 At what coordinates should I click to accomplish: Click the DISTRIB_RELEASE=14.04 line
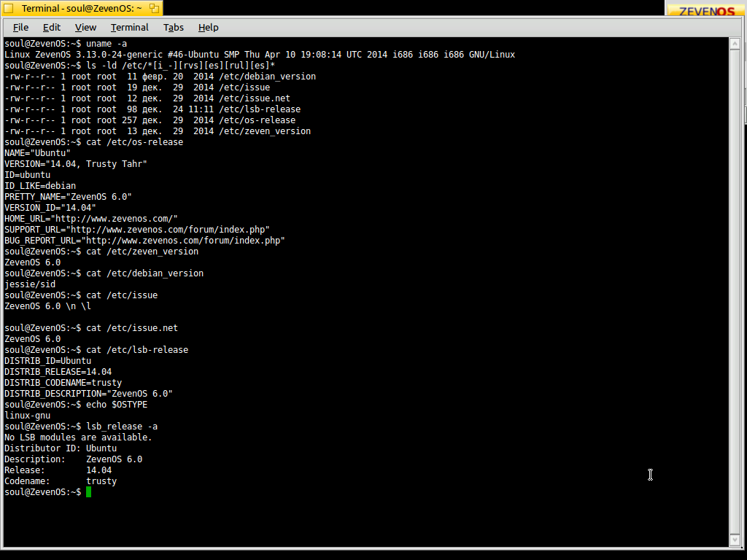pyautogui.click(x=58, y=373)
